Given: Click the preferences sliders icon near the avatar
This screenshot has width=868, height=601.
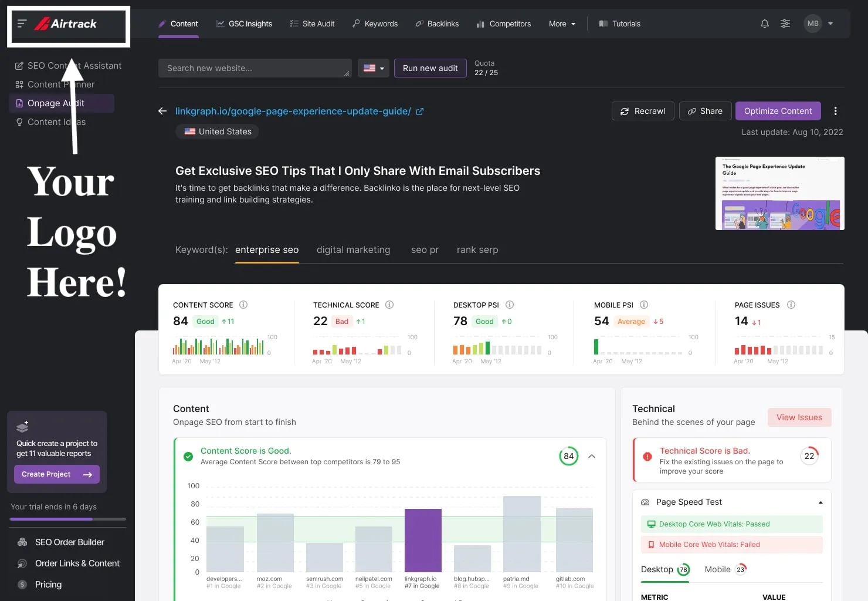Looking at the screenshot, I should click(785, 23).
